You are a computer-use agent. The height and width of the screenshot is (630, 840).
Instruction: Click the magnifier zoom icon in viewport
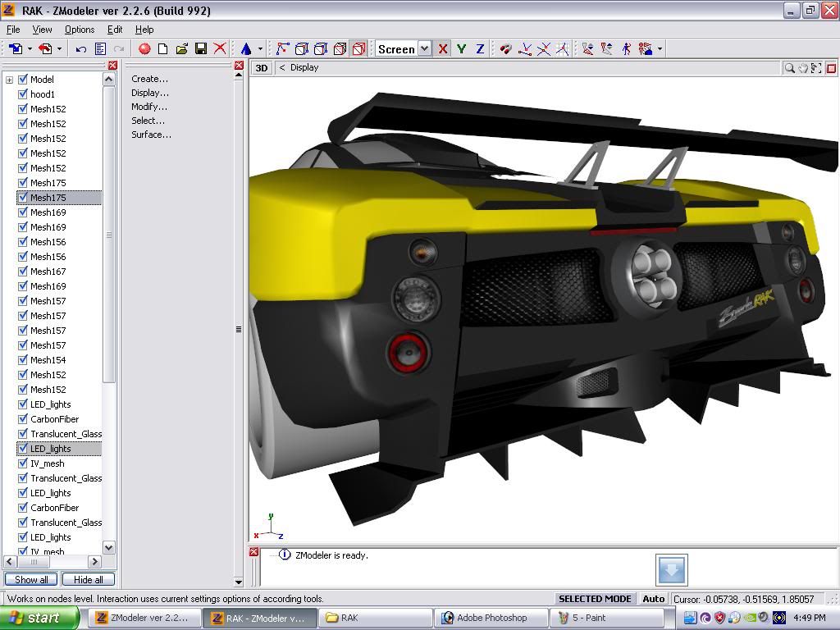(789, 68)
